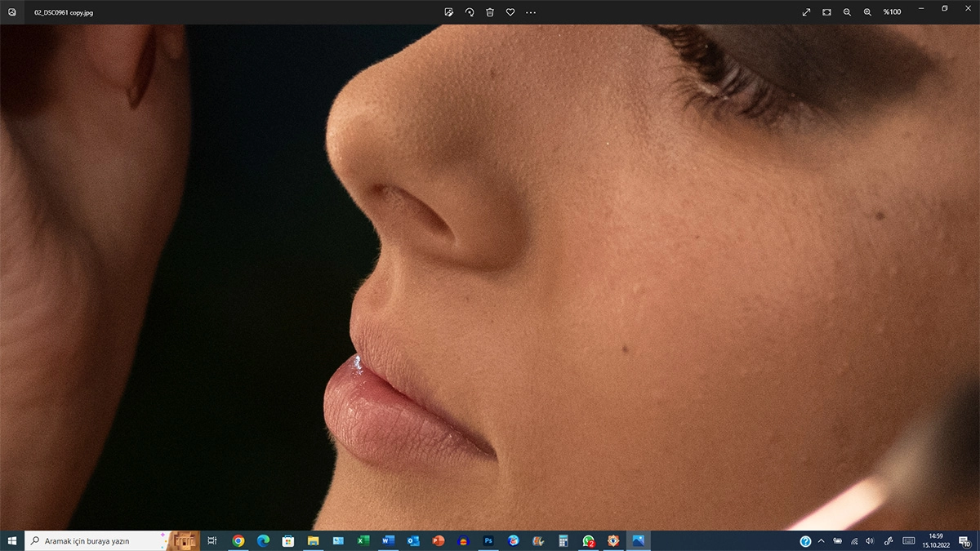Zoom in with the plus magnifier

coord(867,12)
